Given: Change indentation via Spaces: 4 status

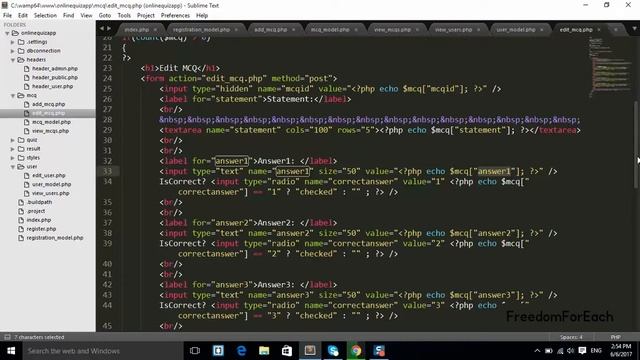Looking at the screenshot, I should tap(571, 337).
